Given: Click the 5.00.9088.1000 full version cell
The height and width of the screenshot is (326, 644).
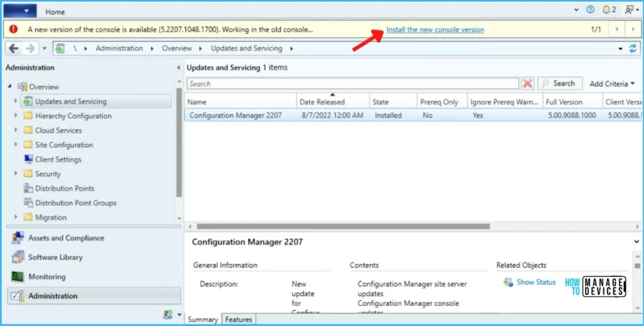Looking at the screenshot, I should click(572, 116).
